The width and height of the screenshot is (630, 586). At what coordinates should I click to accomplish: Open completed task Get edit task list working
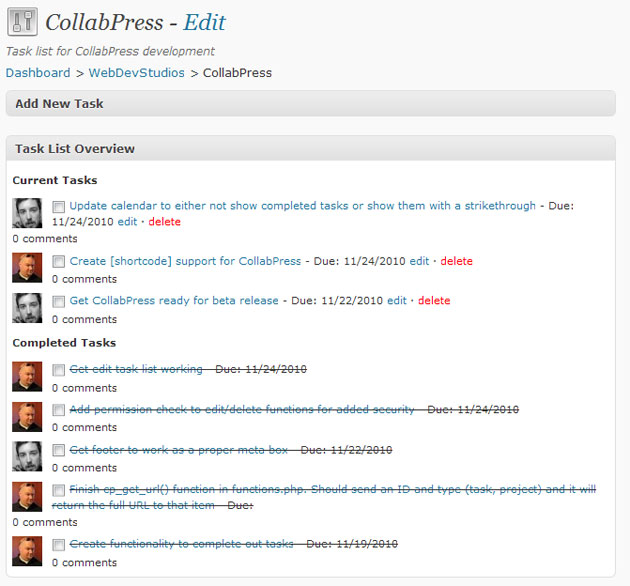[x=136, y=369]
